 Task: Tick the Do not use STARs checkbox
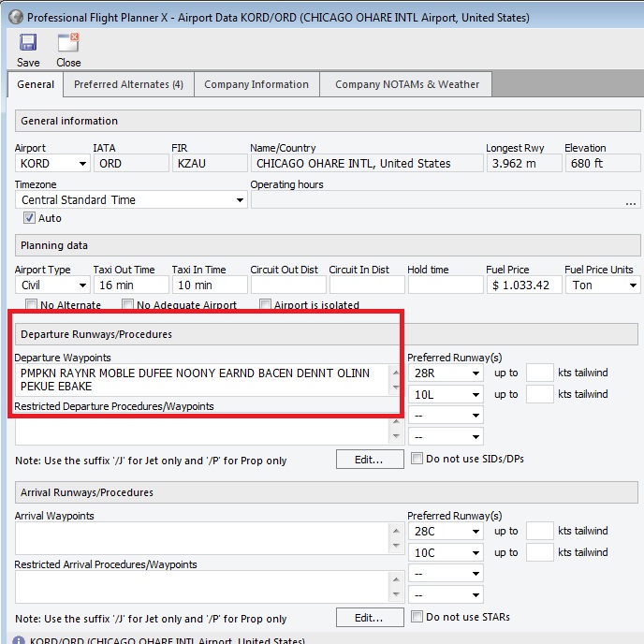coord(417,617)
